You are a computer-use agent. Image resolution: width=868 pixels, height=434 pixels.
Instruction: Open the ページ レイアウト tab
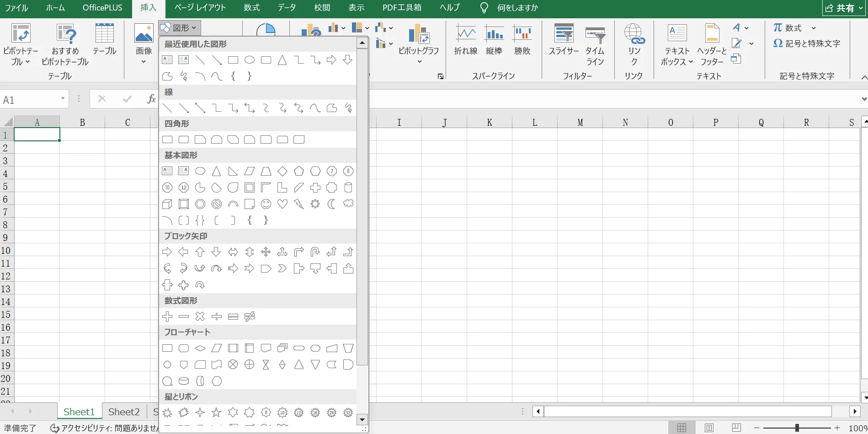[200, 8]
